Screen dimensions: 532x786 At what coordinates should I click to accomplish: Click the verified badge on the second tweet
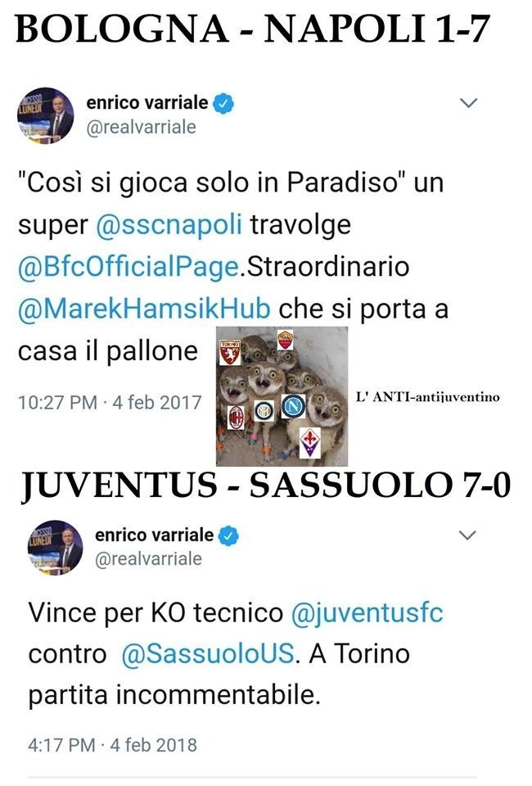(x=229, y=535)
